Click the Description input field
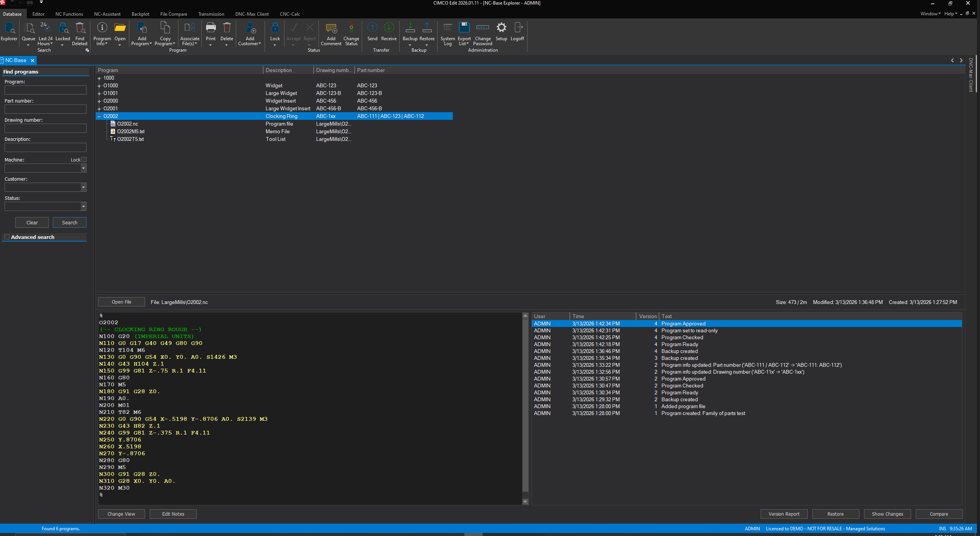This screenshot has height=536, width=980. pos(46,147)
